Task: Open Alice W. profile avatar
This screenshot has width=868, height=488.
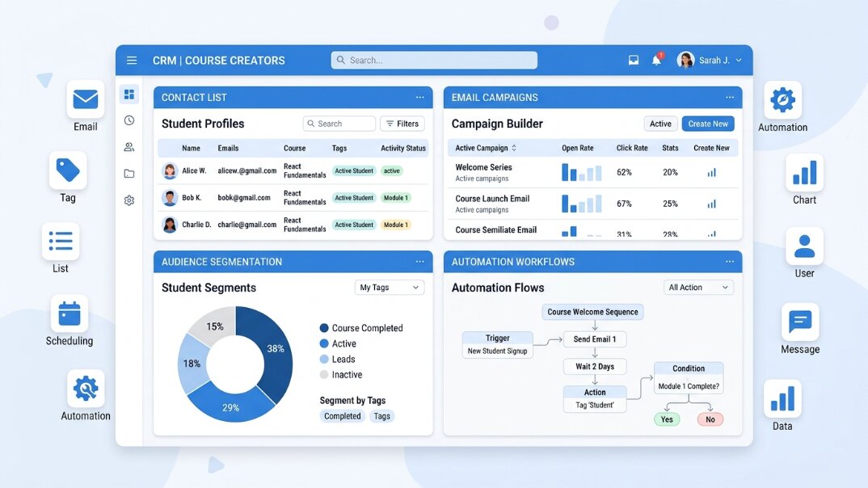Action: [170, 171]
